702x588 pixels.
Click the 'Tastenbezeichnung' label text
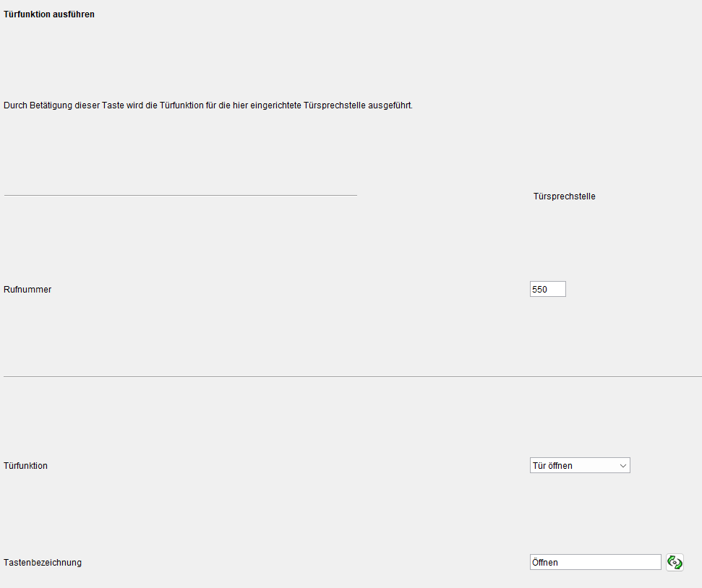click(x=43, y=563)
